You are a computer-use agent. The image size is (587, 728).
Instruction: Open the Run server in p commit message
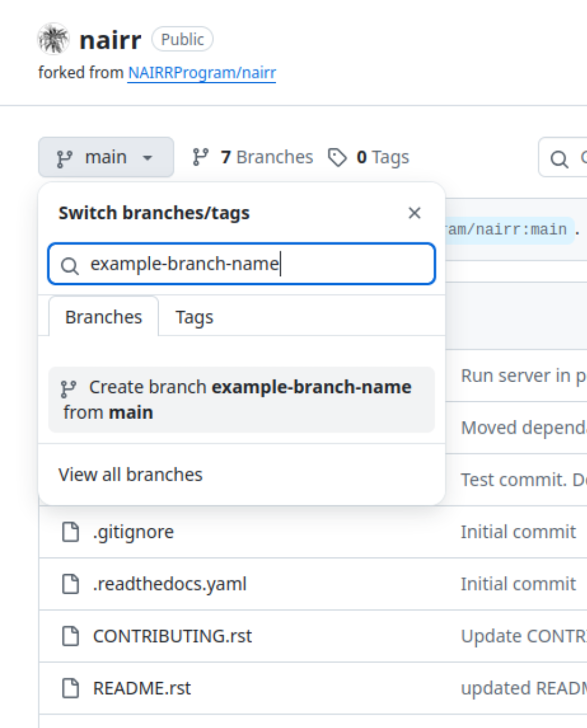[x=523, y=376]
